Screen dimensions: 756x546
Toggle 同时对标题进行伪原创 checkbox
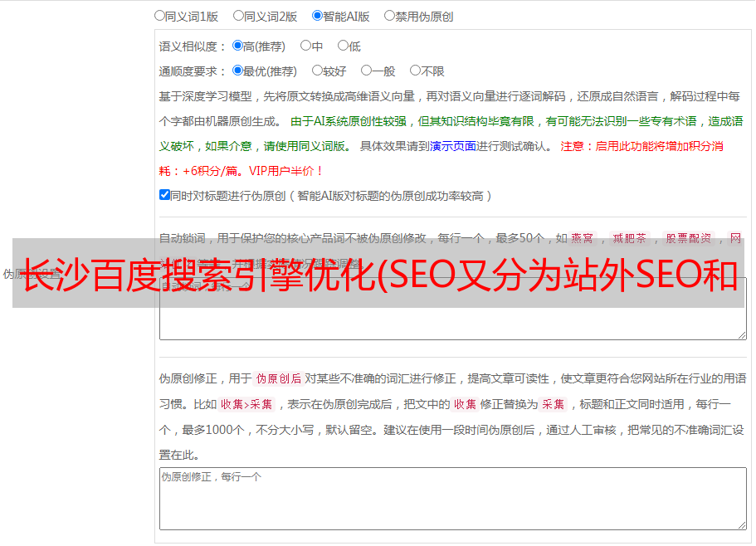(x=164, y=195)
